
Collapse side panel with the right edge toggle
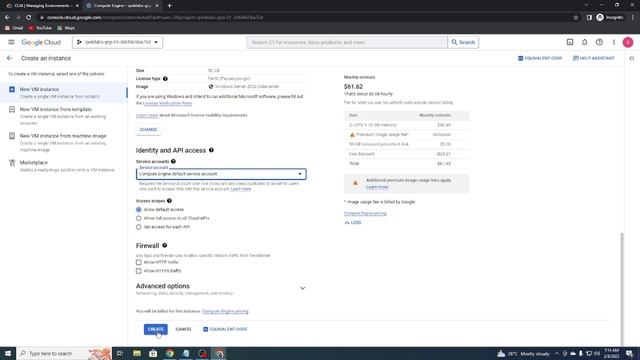point(631,58)
